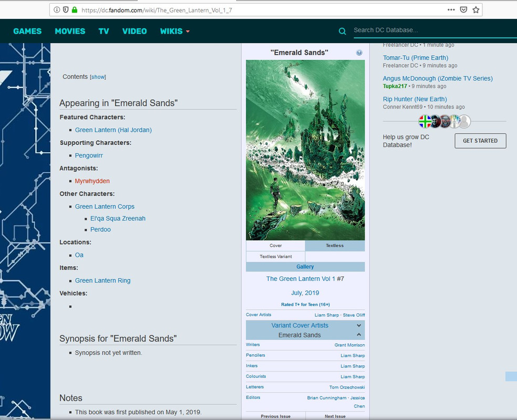
Task: Open the Green Lantern Ring link
Action: tap(102, 280)
